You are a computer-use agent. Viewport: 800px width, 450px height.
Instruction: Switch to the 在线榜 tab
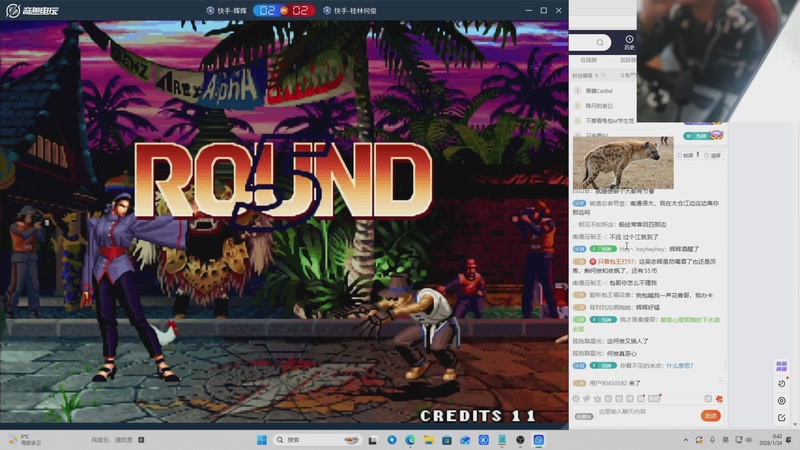tap(588, 60)
